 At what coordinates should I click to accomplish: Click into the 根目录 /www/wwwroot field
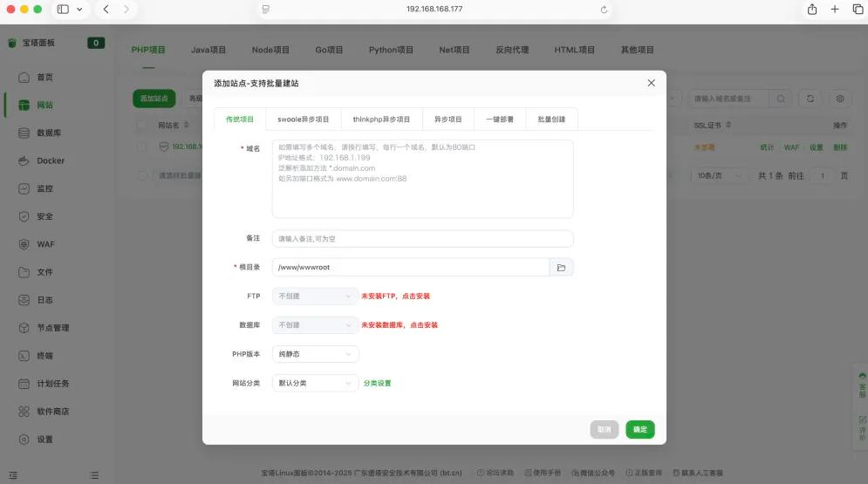point(411,267)
